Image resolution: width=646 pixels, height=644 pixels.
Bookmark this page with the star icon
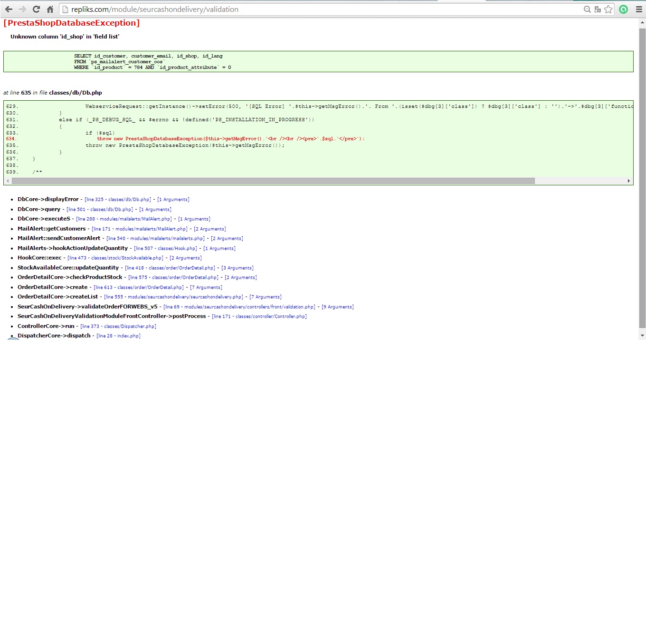coord(608,10)
